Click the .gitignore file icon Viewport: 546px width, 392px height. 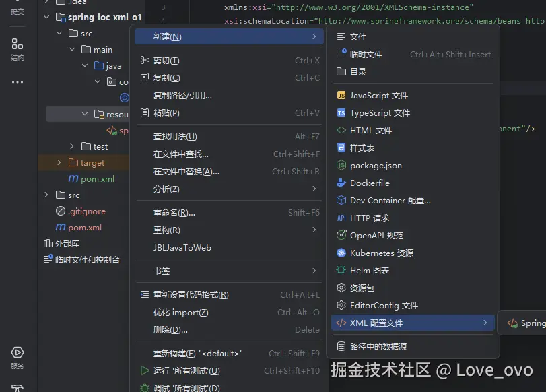61,211
